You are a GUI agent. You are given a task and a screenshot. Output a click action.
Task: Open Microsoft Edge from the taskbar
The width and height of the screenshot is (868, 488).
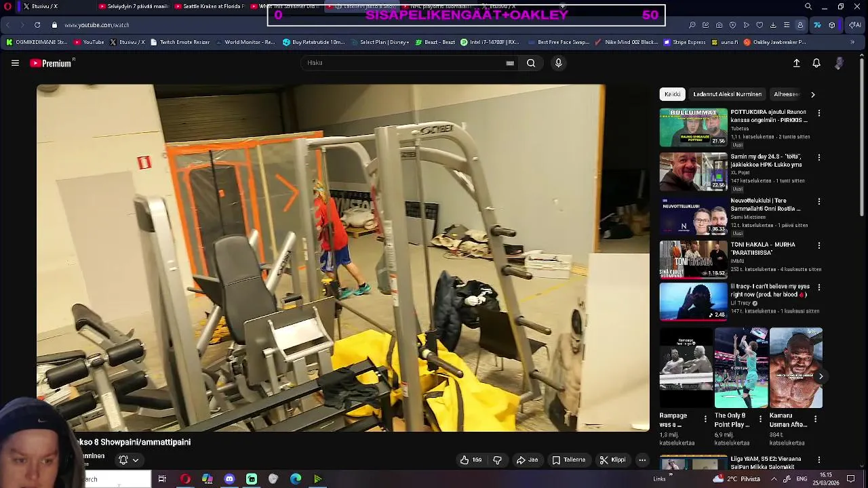click(x=296, y=479)
